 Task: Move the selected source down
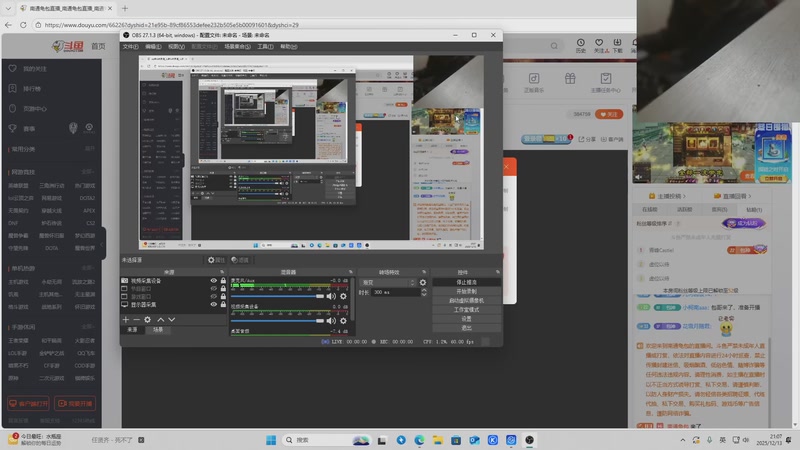click(171, 319)
